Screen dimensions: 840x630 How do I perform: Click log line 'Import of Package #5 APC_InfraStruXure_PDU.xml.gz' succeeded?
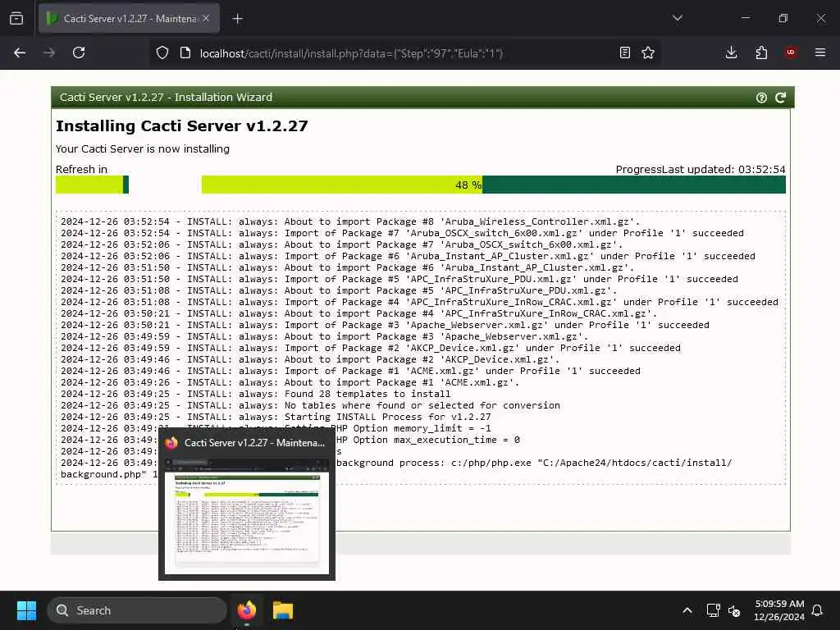pyautogui.click(x=399, y=279)
